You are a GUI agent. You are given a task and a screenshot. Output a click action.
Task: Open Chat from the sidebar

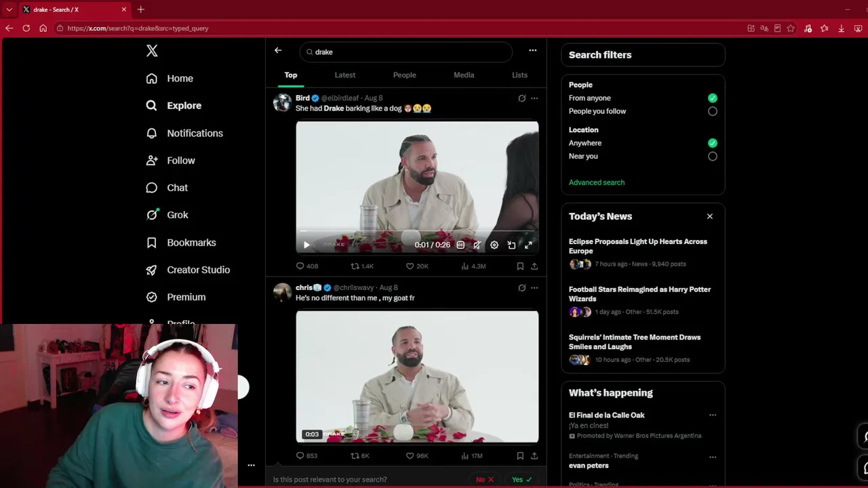(x=167, y=188)
